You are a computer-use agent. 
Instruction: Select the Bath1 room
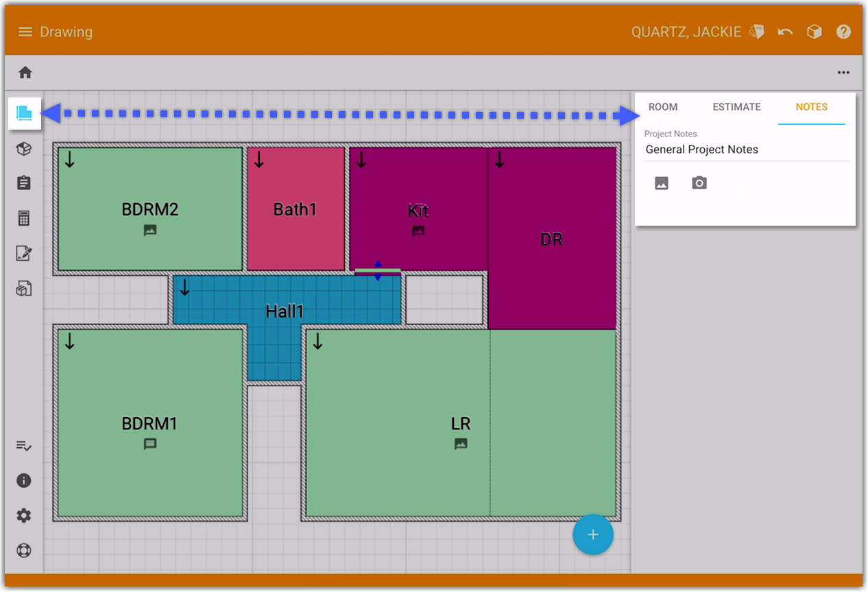[x=296, y=209]
